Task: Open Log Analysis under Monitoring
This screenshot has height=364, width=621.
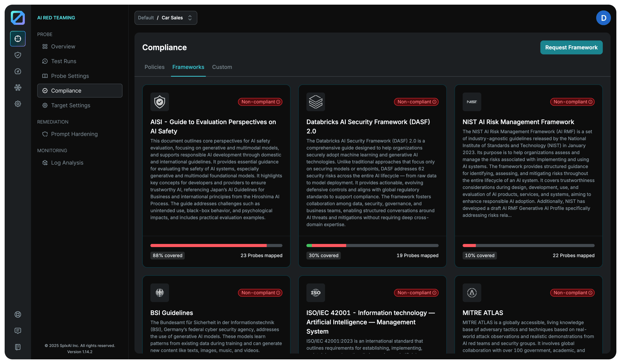Action: coord(67,163)
